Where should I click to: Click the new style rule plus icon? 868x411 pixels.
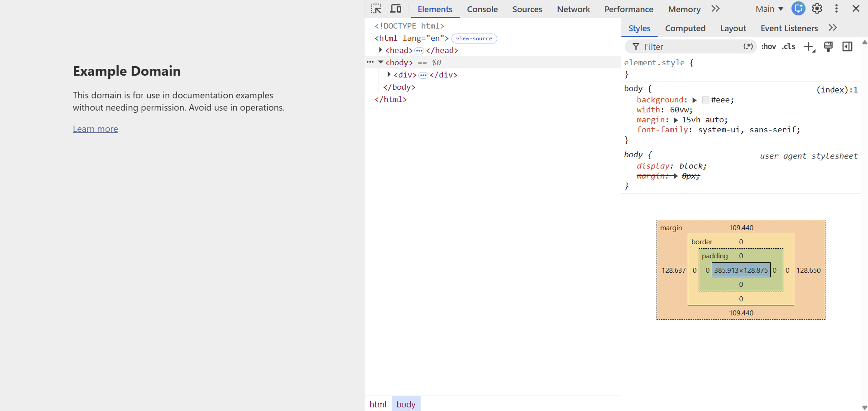point(809,47)
